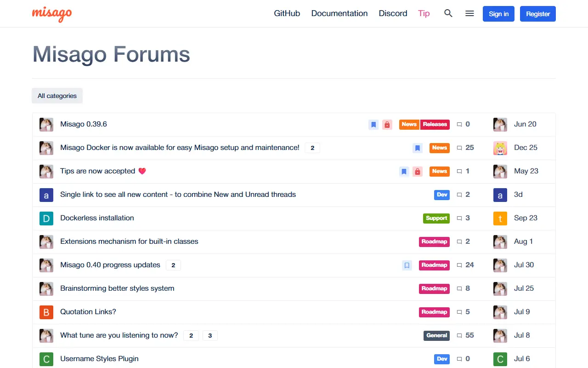Open the Tip navigation link

(424, 13)
